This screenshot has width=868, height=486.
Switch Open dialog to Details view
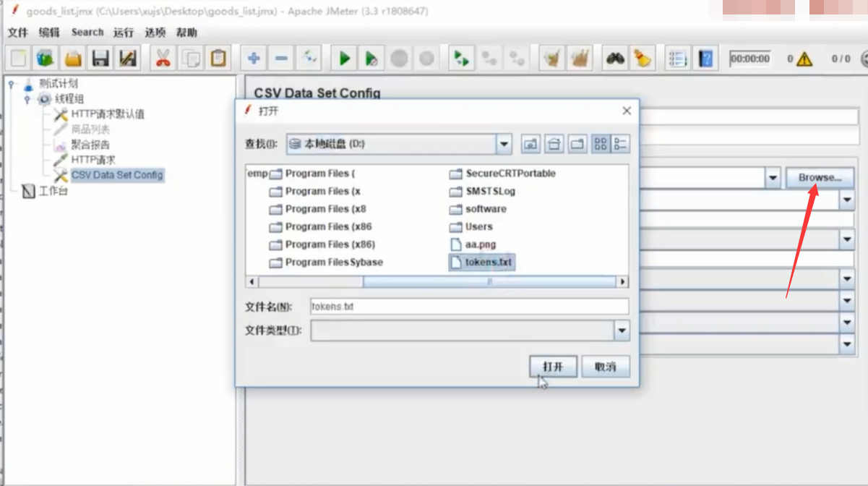(620, 144)
